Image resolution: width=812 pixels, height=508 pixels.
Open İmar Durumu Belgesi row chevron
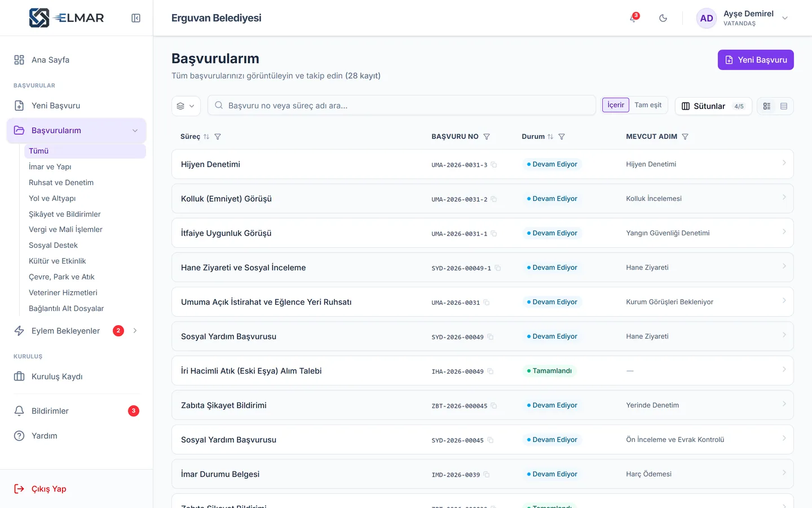coord(784,473)
